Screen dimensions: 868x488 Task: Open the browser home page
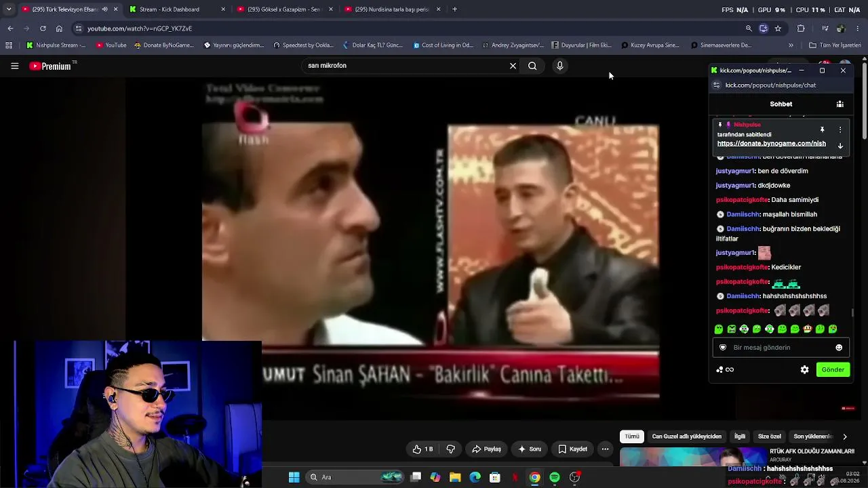coord(59,28)
